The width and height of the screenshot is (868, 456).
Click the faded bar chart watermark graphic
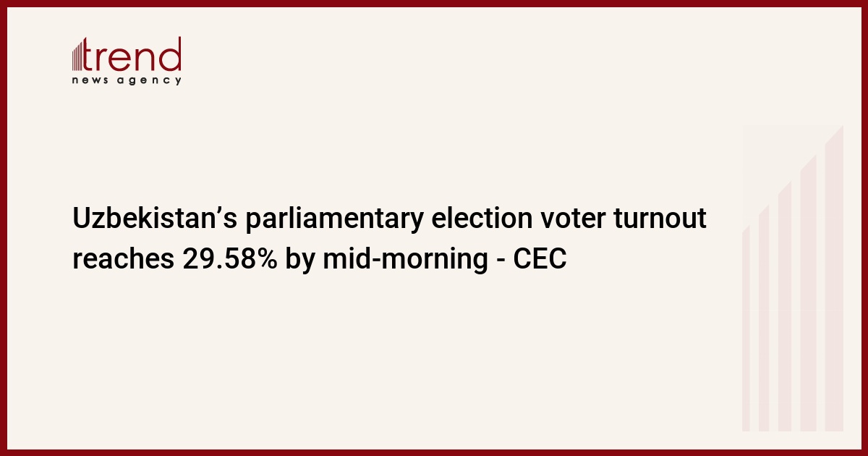793,279
